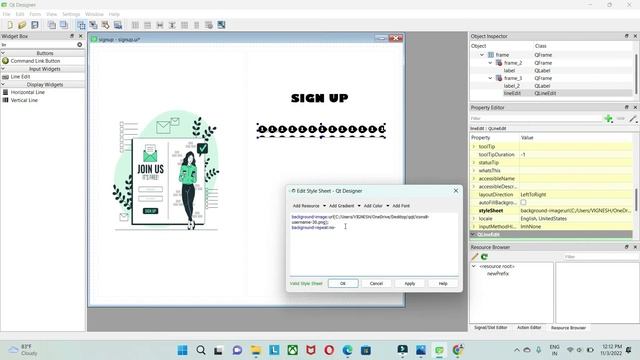Select lineEdit row in Object Inspector
This screenshot has width=640, height=360.
coord(551,93)
